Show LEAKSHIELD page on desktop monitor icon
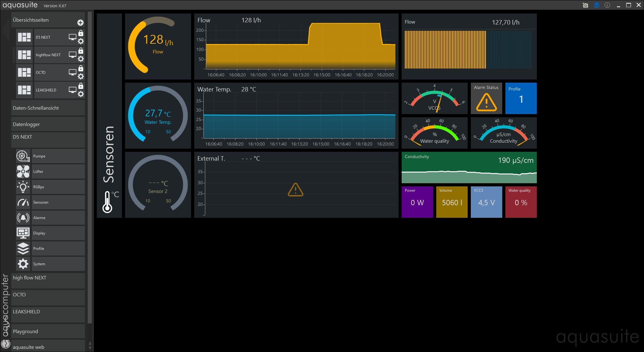Screen dimensions: 644x352 (73, 90)
